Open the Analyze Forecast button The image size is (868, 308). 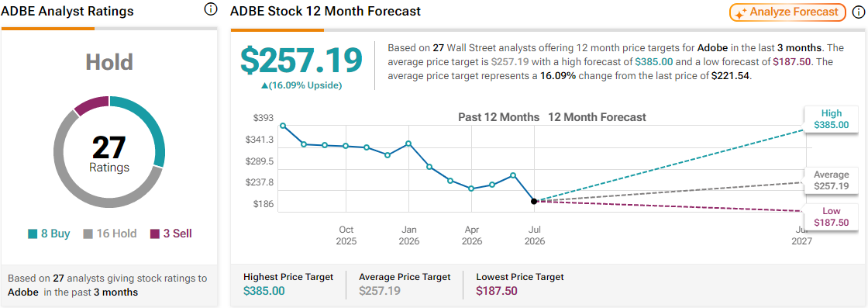[x=787, y=12]
